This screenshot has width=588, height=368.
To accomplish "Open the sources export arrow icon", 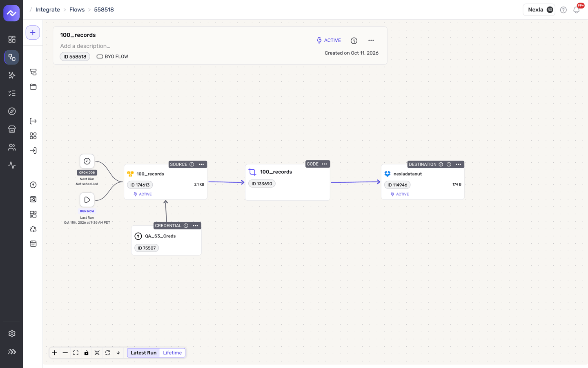I will coord(33,121).
